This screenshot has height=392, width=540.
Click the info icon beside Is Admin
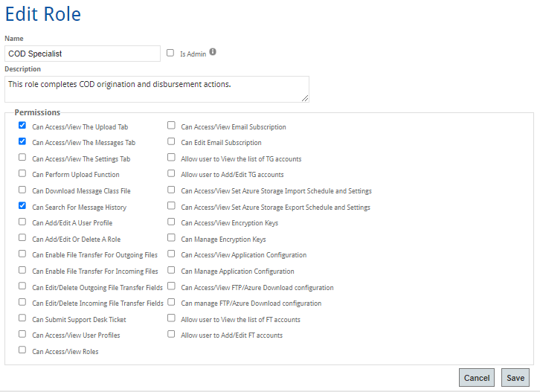point(213,52)
